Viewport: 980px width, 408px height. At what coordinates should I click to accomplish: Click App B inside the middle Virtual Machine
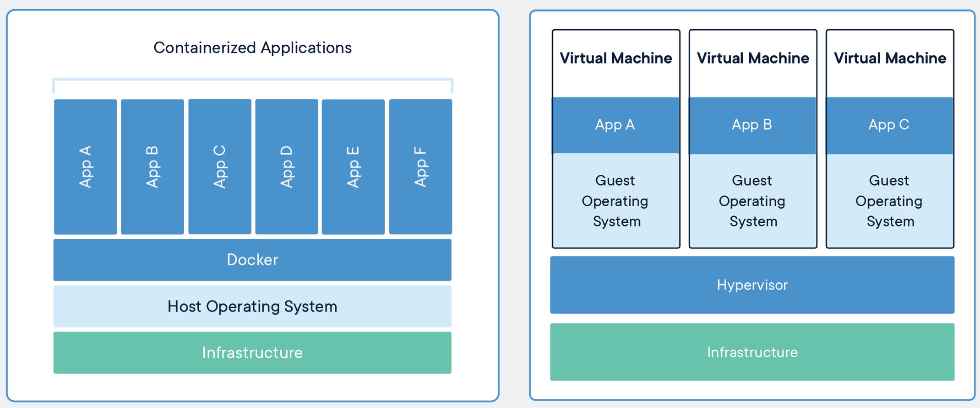752,125
